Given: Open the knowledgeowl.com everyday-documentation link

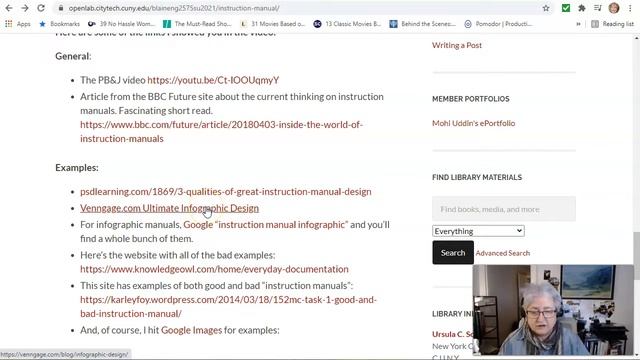Looking at the screenshot, I should click(214, 269).
